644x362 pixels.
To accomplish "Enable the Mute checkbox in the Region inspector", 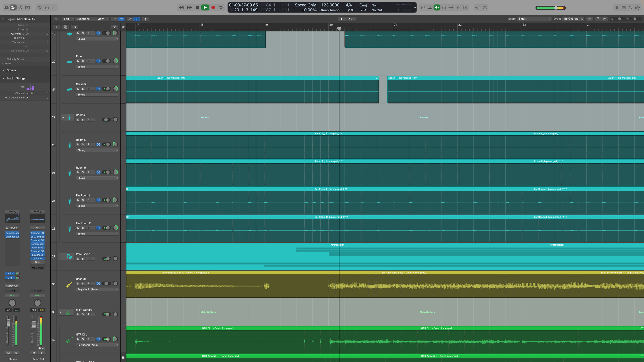I will (x=27, y=25).
